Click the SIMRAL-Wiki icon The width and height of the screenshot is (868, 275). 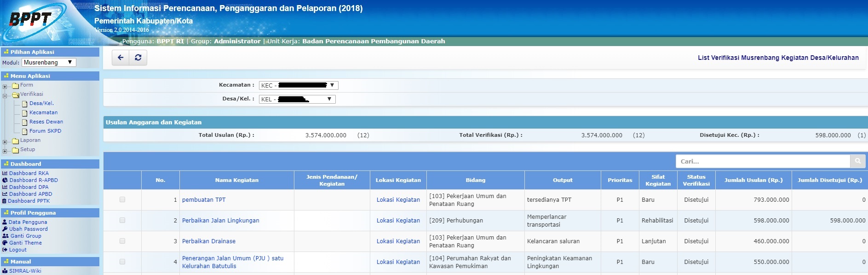tap(5, 271)
